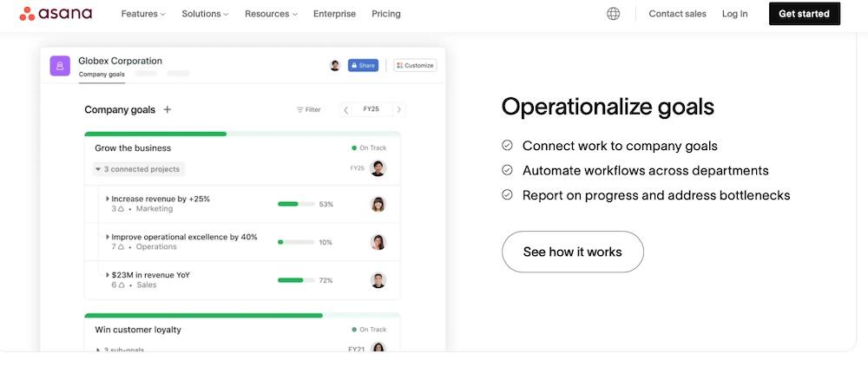This screenshot has width=868, height=367.
Task: Click the 53% revenue progress bar
Action: (295, 205)
